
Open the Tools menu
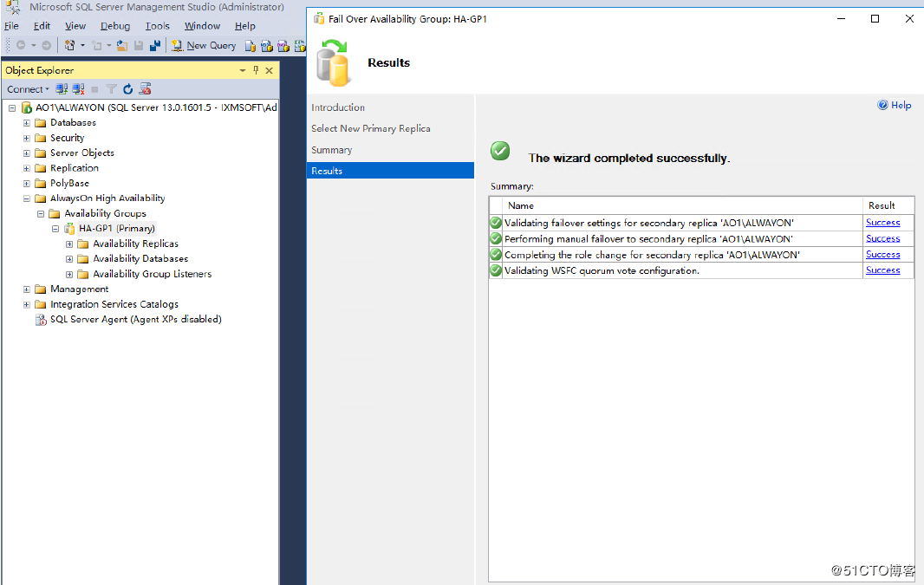click(x=158, y=26)
